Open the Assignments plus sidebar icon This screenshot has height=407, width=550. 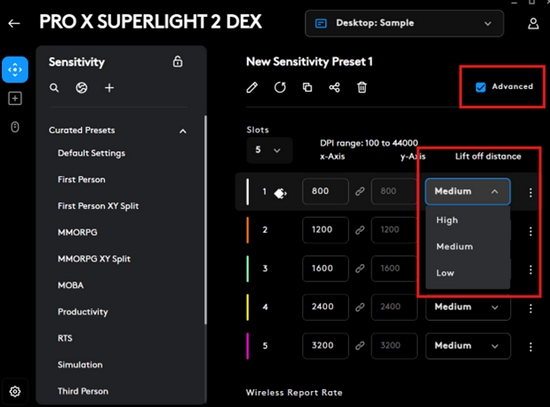point(15,98)
